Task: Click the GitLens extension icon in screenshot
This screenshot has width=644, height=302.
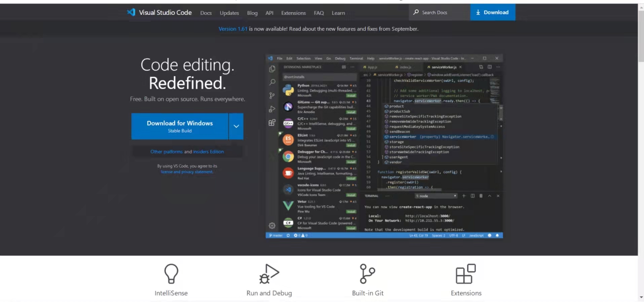Action: 288,107
